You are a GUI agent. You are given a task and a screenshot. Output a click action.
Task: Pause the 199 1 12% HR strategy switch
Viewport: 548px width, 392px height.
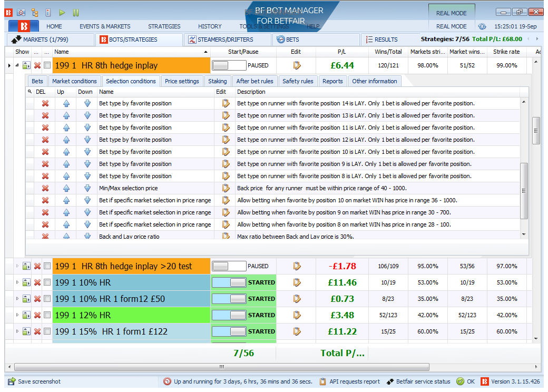tap(229, 315)
